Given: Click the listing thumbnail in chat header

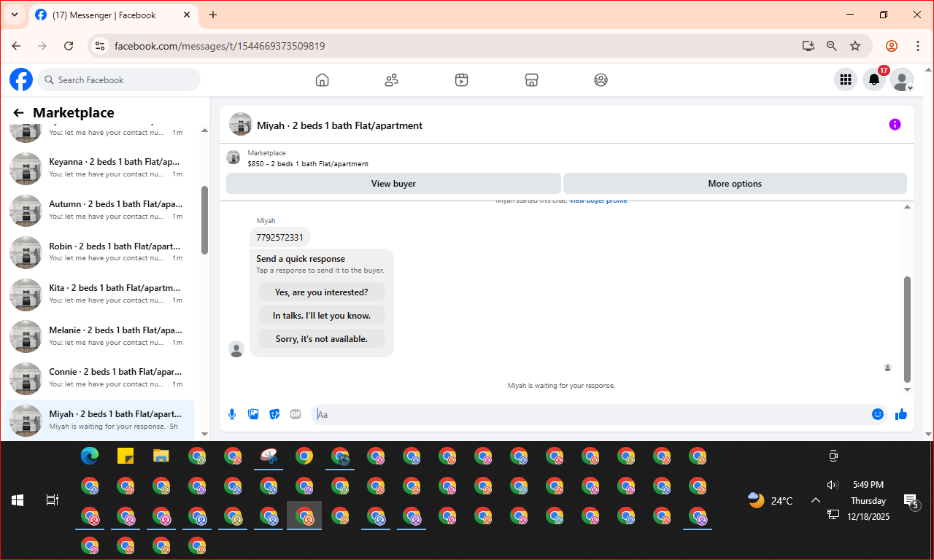Looking at the screenshot, I should 241,124.
